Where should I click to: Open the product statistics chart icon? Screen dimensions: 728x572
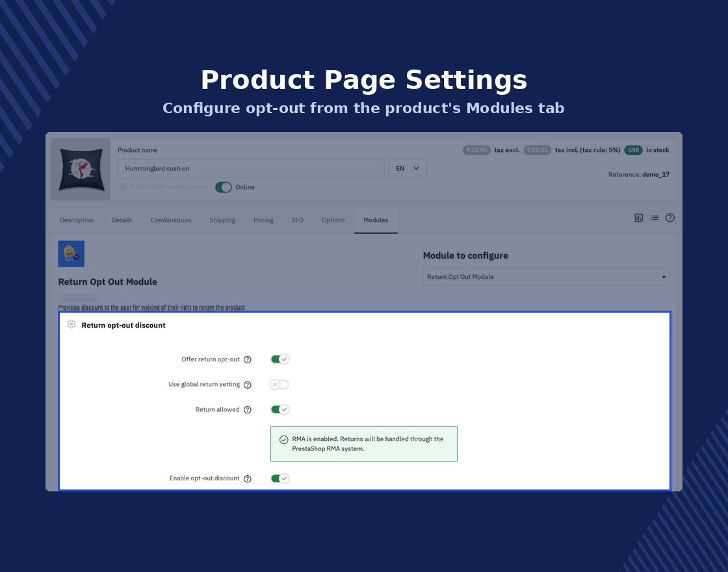click(x=639, y=218)
